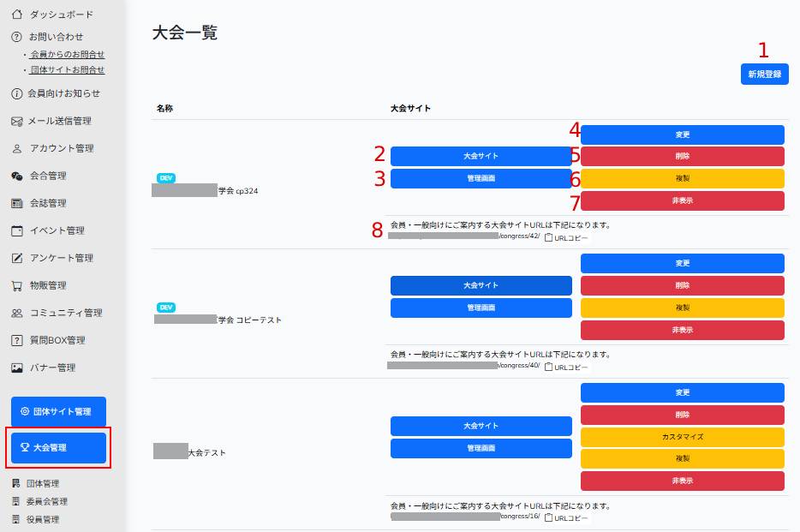
Task: Open mail sending management envelope icon
Action: coord(17,121)
